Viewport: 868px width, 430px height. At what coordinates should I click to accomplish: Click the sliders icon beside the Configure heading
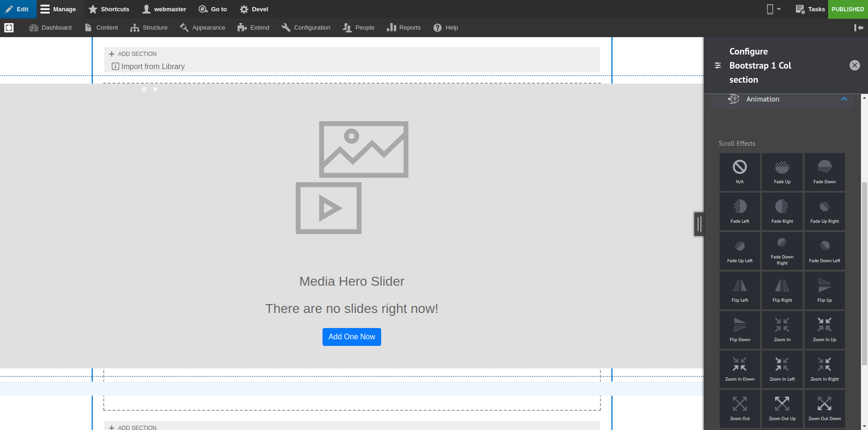717,65
